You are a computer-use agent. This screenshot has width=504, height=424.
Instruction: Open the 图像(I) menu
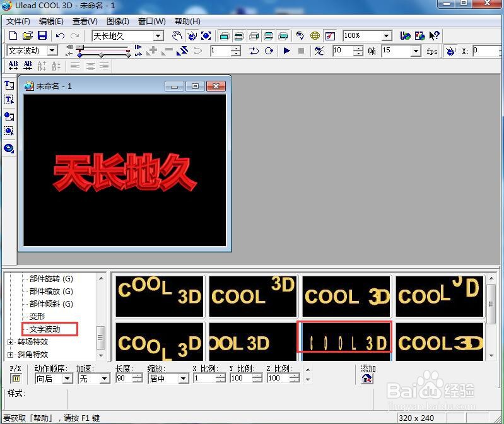point(118,21)
